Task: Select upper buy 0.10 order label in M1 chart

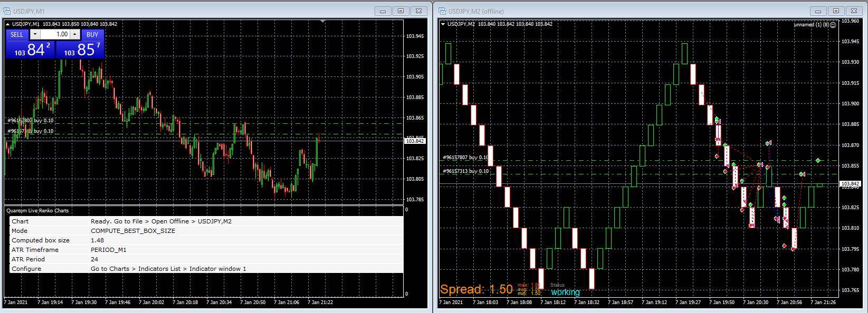Action: click(30, 121)
